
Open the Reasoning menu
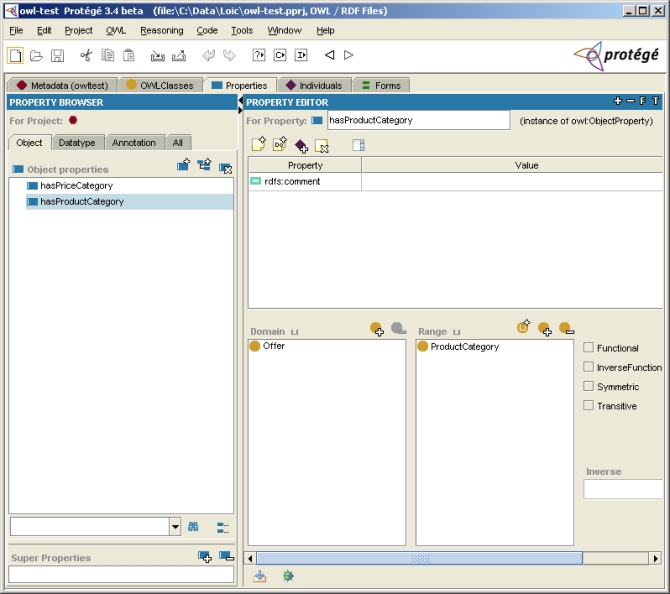click(x=162, y=30)
